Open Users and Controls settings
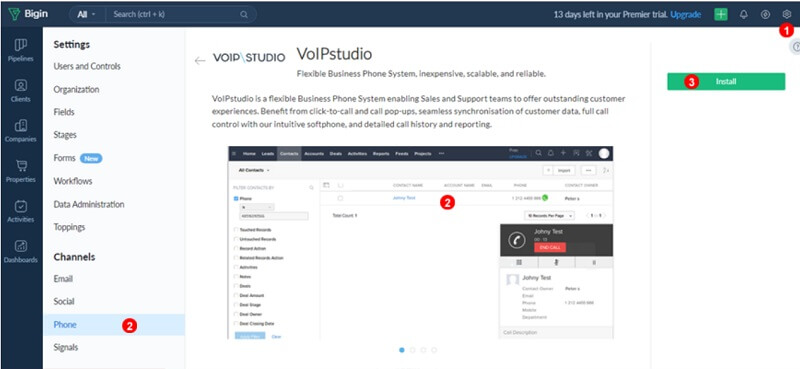Viewport: 800px width, 369px height. point(87,66)
